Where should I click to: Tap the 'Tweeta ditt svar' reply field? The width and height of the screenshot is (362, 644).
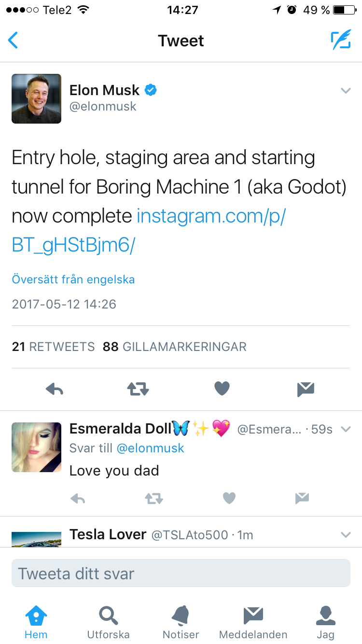[181, 574]
